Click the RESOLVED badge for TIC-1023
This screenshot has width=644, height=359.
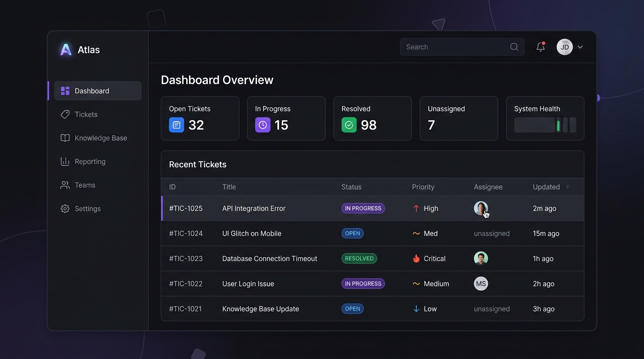coord(359,258)
